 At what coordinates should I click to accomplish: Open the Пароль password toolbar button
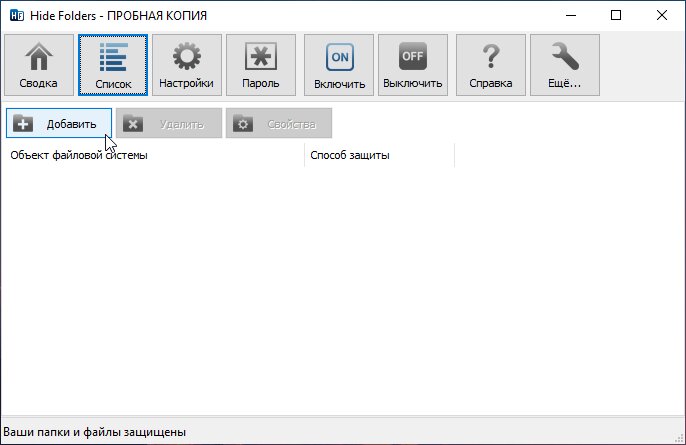pyautogui.click(x=261, y=65)
